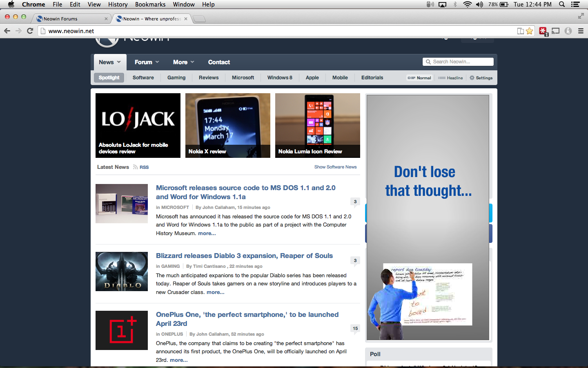This screenshot has width=588, height=368.
Task: Open the News dropdown menu
Action: (109, 62)
